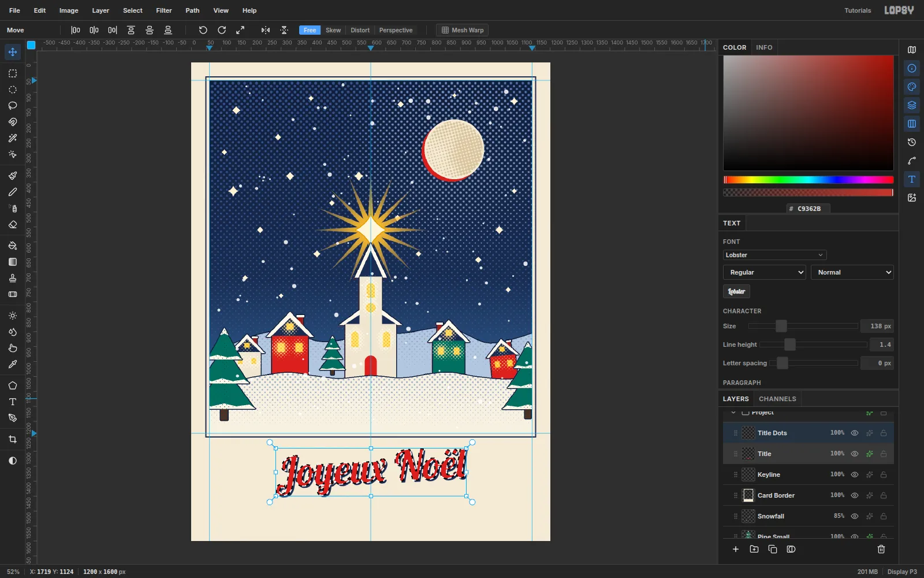924x578 pixels.
Task: Adjust the hue spectrum slider
Action: (x=808, y=180)
